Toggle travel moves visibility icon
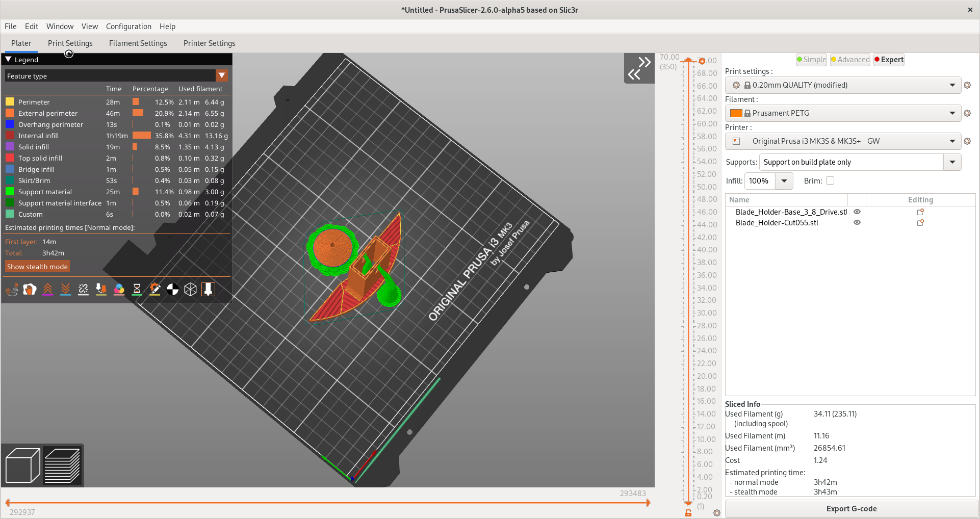The width and height of the screenshot is (980, 519). [12, 290]
